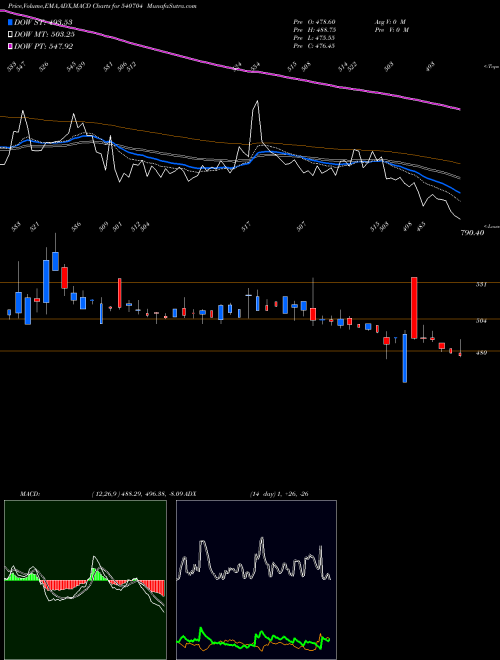
Task: Click the 'Pre H: 488.75' value
Action: tap(314, 30)
